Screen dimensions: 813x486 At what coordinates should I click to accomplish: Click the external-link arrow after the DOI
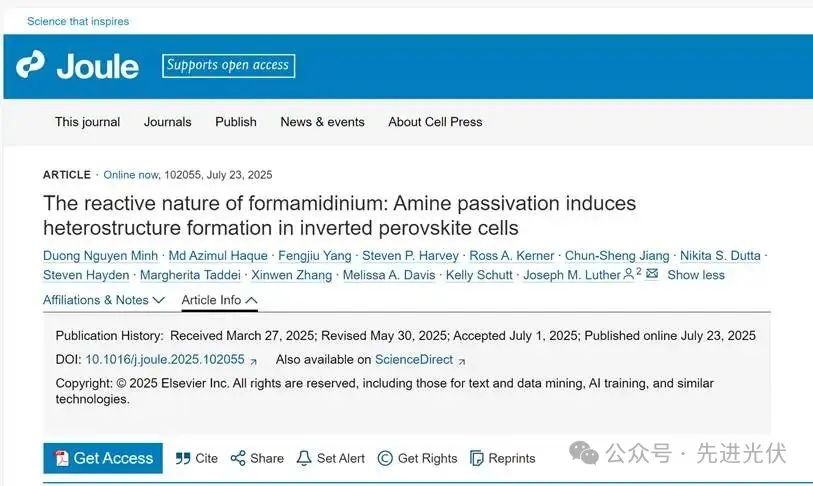coord(253,361)
